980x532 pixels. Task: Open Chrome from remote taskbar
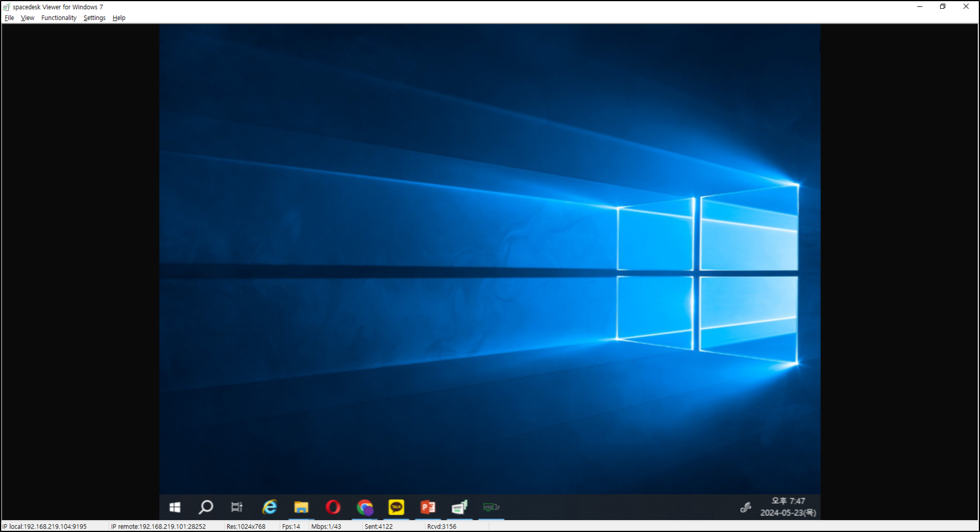[365, 507]
